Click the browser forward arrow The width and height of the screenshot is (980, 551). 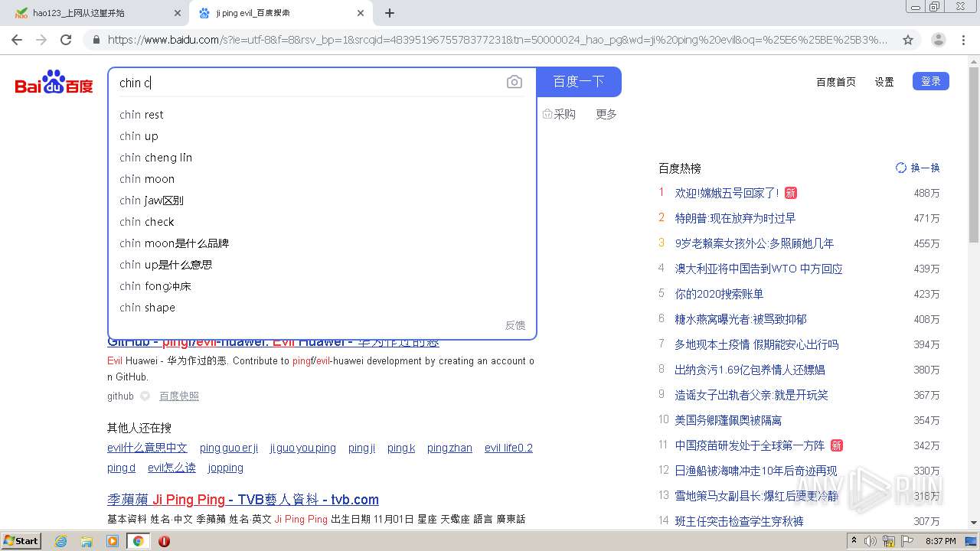[41, 40]
